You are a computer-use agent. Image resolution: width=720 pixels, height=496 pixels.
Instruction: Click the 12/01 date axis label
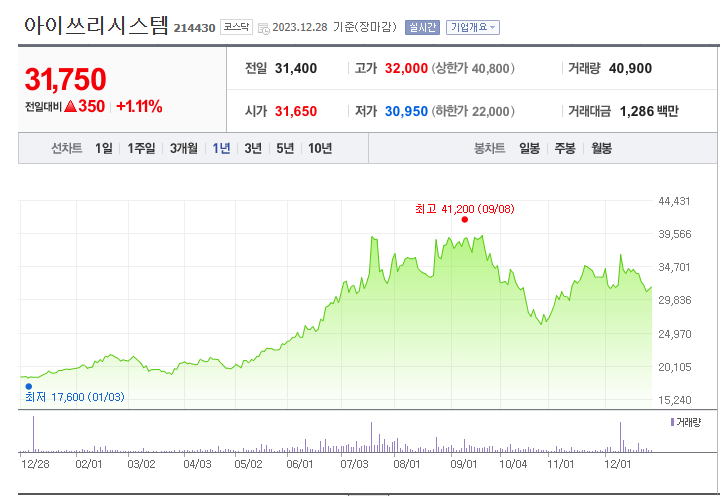[x=618, y=464]
